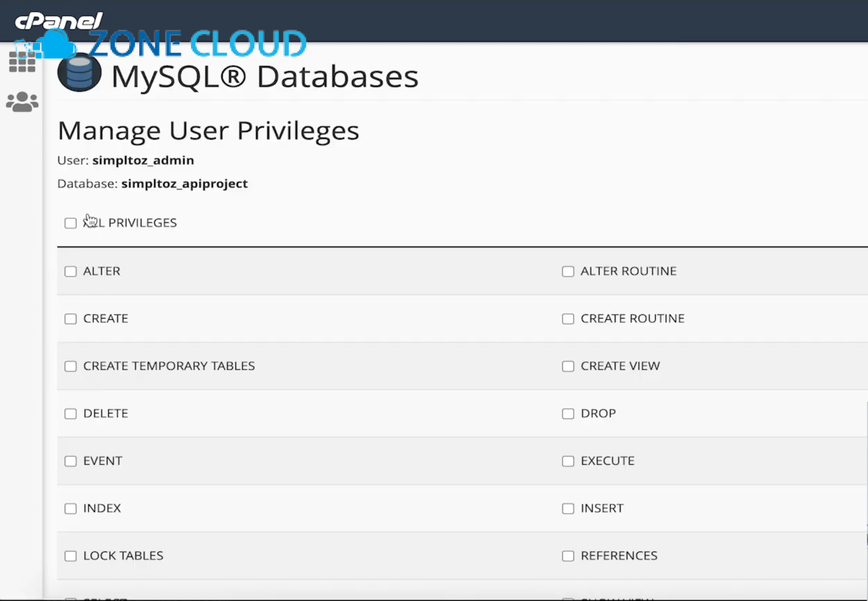This screenshot has height=601, width=868.
Task: Click the MySQL Databases barrel icon
Action: click(x=79, y=72)
